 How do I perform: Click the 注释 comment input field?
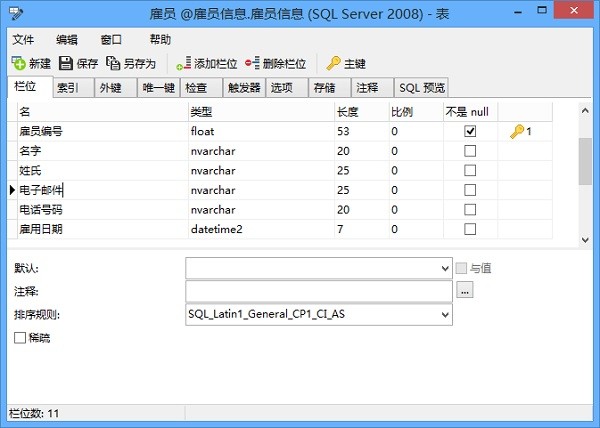pyautogui.click(x=319, y=291)
